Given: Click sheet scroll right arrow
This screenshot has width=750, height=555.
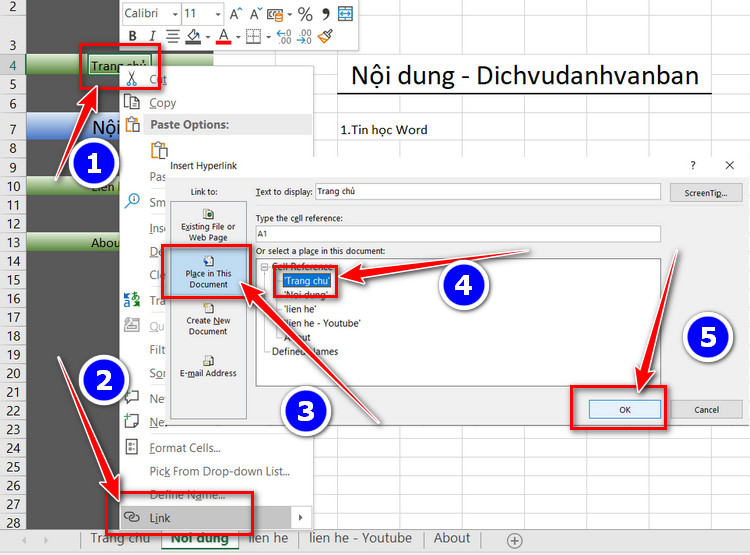Looking at the screenshot, I should point(46,540).
